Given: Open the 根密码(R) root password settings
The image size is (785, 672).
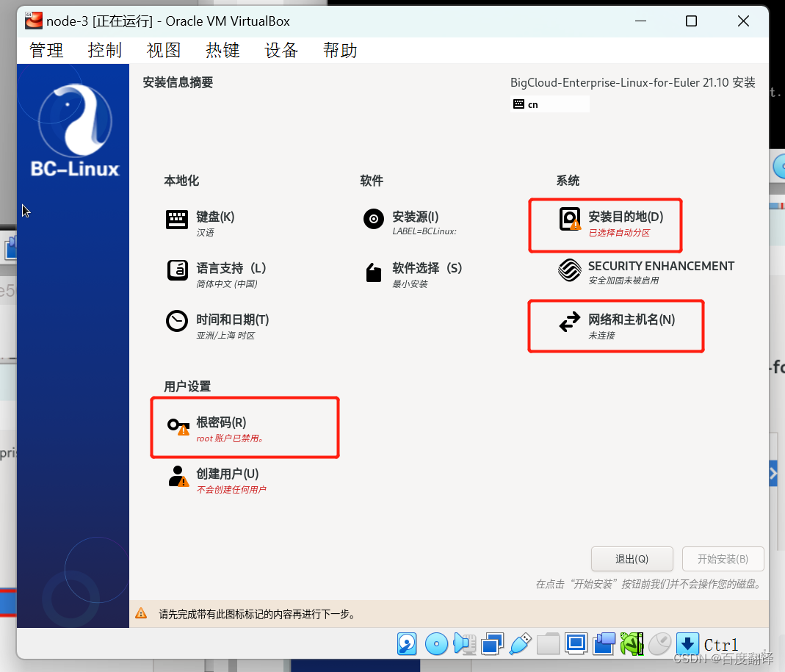Looking at the screenshot, I should (x=244, y=427).
